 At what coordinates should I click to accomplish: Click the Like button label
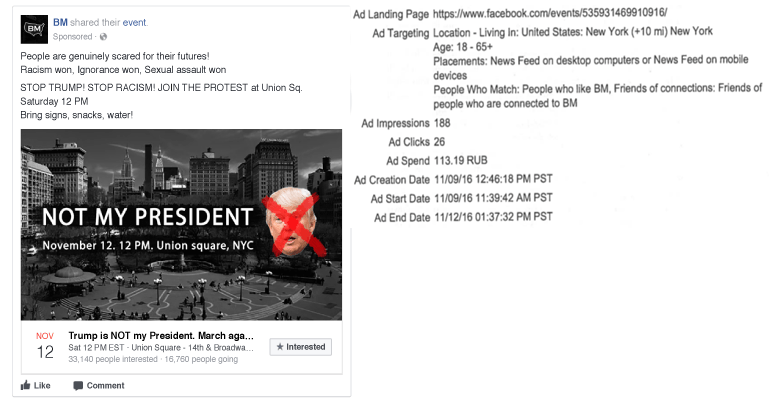pyautogui.click(x=43, y=385)
